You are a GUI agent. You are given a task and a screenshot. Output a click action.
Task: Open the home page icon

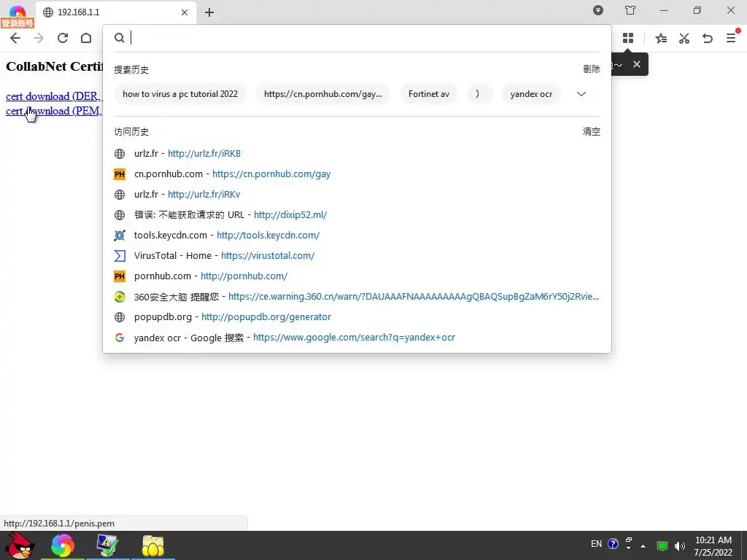click(86, 38)
